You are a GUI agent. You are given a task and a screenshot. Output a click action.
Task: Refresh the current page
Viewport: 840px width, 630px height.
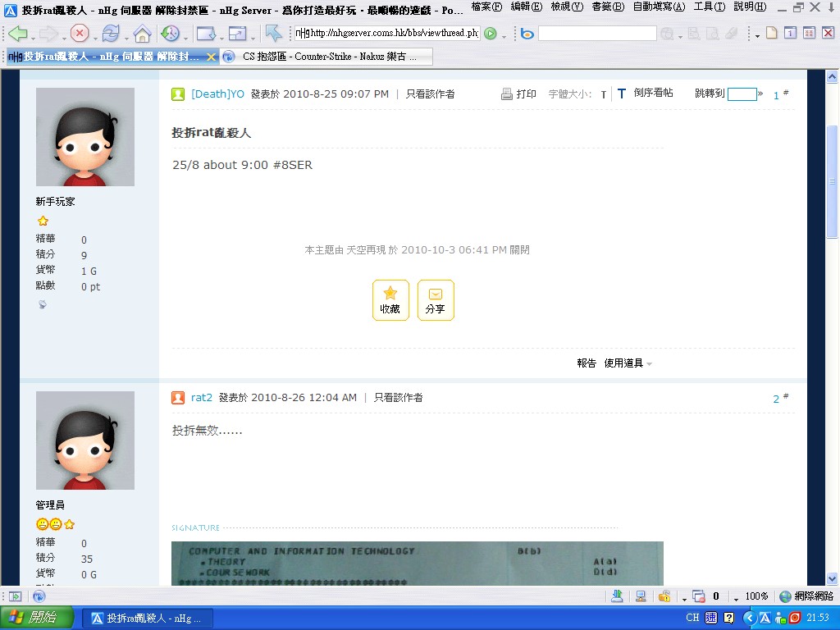click(110, 34)
